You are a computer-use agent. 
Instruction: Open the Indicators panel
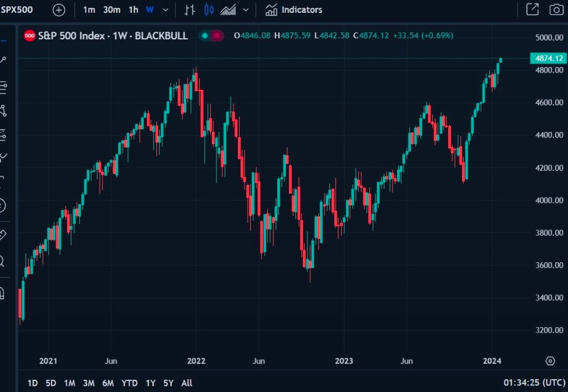pyautogui.click(x=293, y=10)
